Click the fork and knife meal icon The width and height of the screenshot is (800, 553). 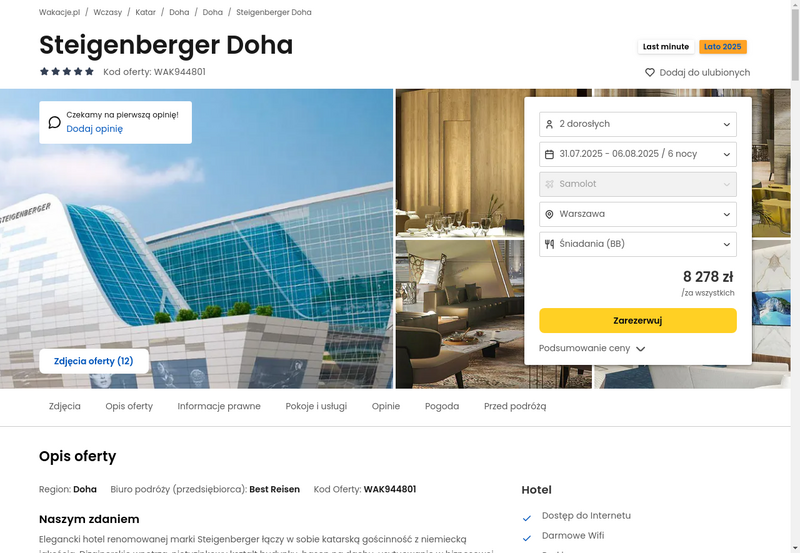[549, 244]
